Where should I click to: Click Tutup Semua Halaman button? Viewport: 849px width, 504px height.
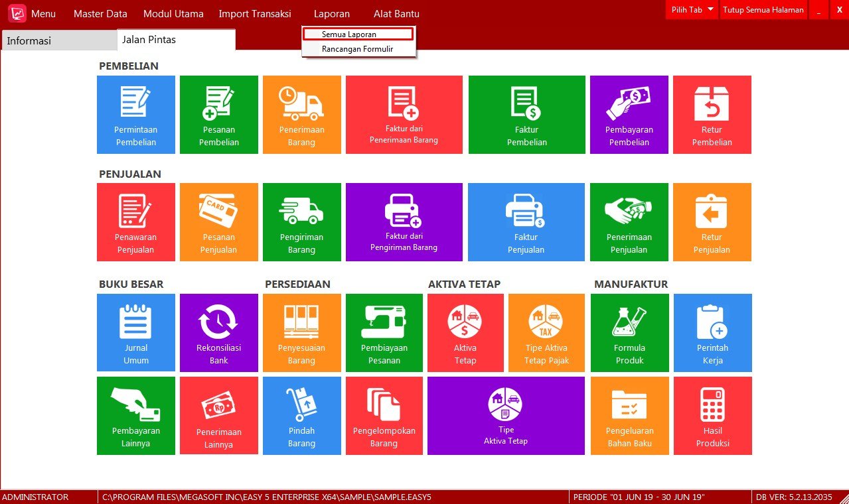(763, 10)
